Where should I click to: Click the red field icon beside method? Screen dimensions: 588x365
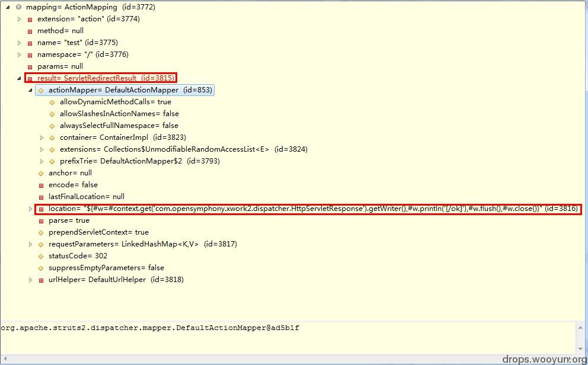click(30, 31)
